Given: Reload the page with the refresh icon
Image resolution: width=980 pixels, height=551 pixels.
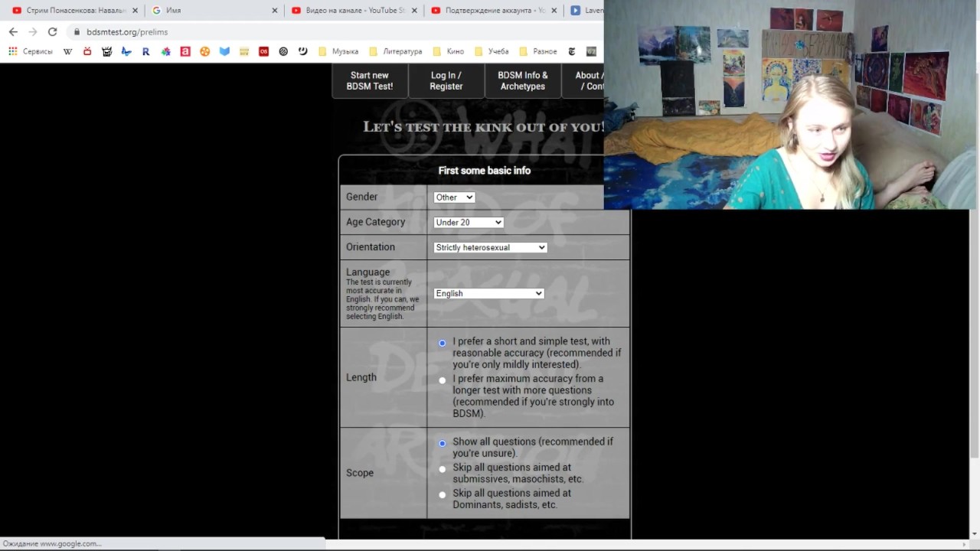Looking at the screenshot, I should 52,32.
